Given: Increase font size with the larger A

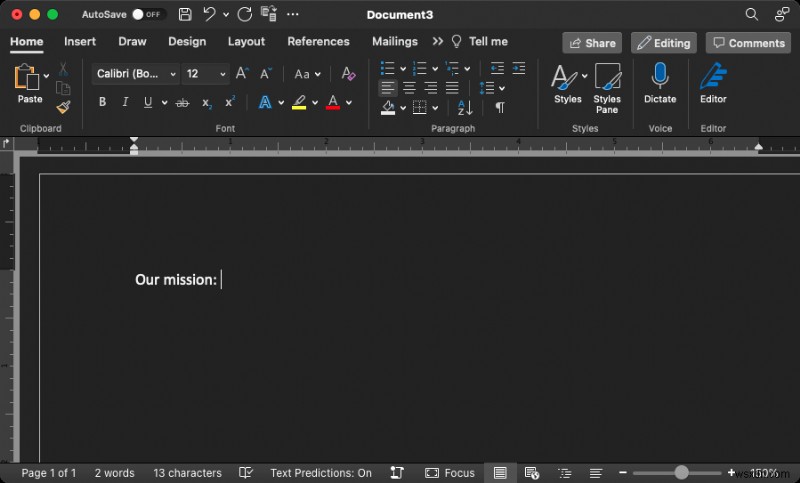Looking at the screenshot, I should click(242, 73).
